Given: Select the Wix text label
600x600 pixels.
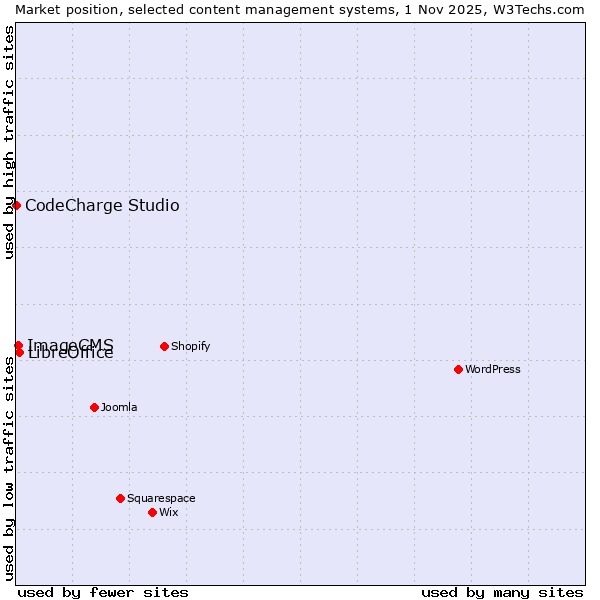Looking at the screenshot, I should tap(168, 512).
